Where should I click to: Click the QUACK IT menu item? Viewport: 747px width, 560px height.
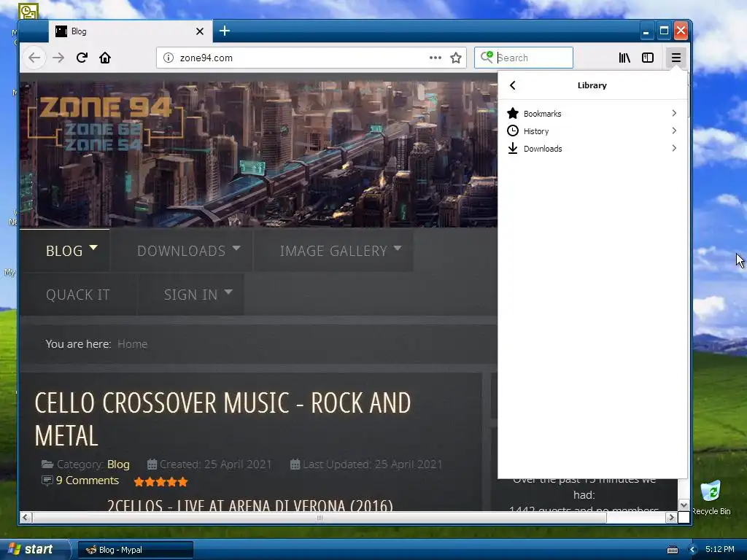click(78, 295)
